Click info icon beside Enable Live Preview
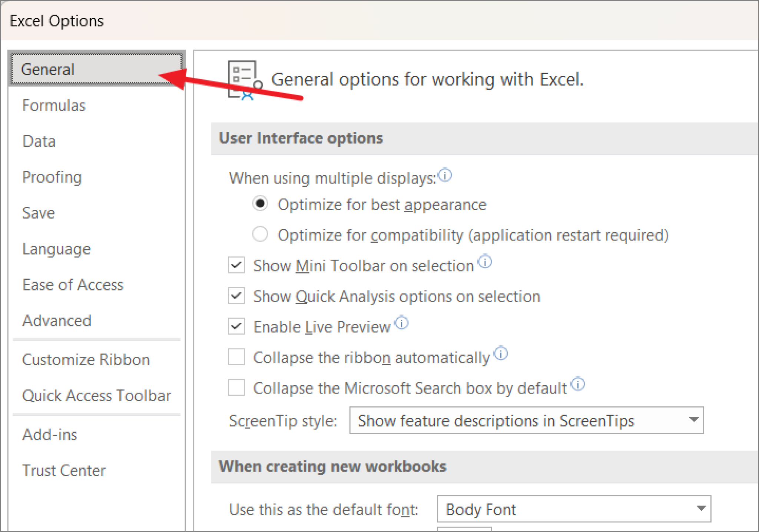Viewport: 759px width, 532px height. 401,323
